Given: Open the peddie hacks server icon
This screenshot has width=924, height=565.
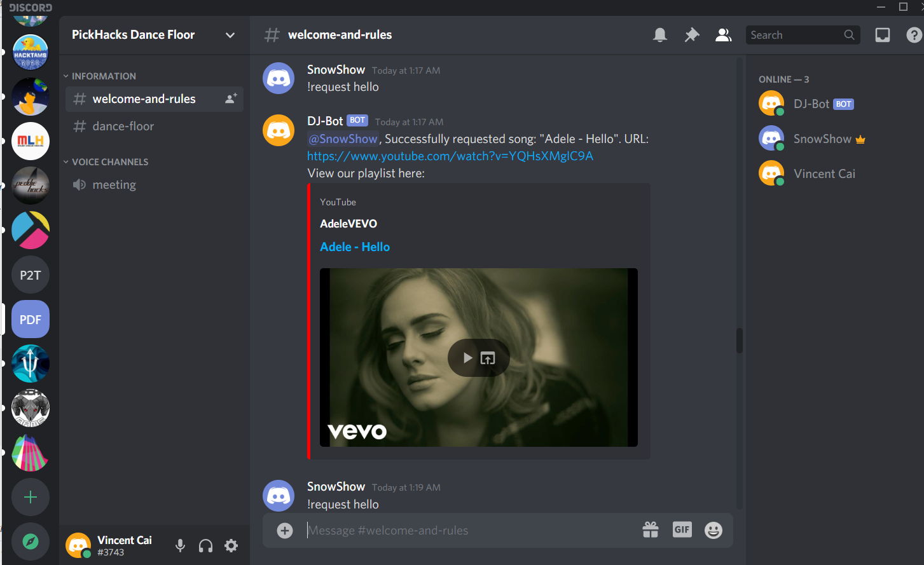Looking at the screenshot, I should coord(31,186).
